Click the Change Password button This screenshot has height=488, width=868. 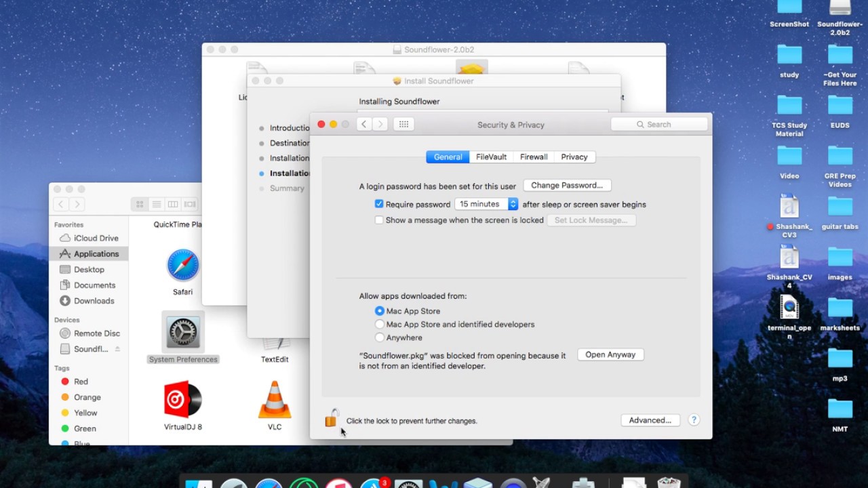pyautogui.click(x=567, y=185)
